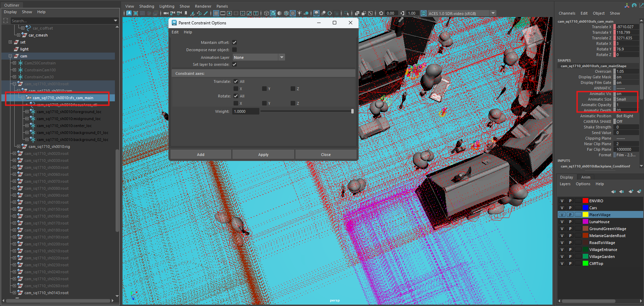Screen dimensions: 644x306
Task: Open the Animation Layer dropdown
Action: point(282,57)
